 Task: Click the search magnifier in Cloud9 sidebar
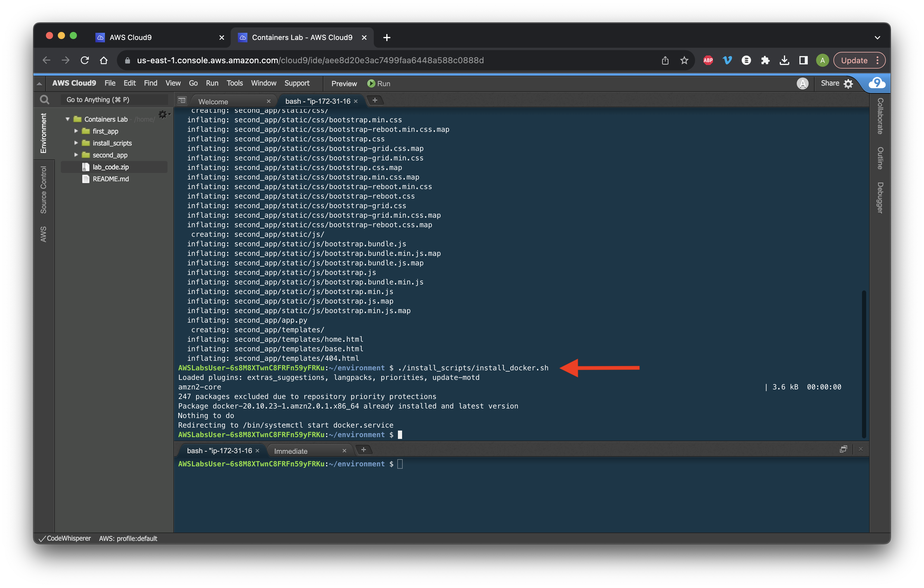click(44, 100)
